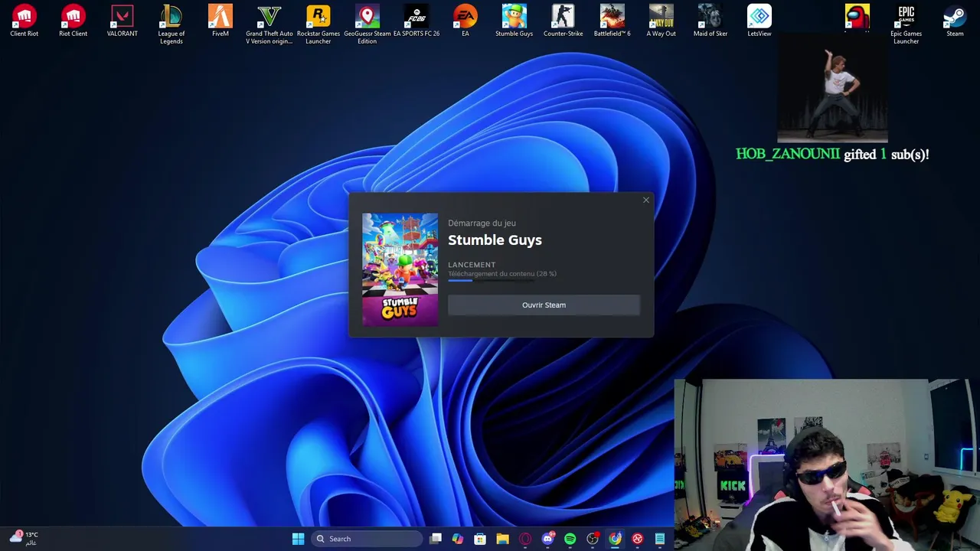
Task: Open the Battlefield 6 desktop icon
Action: pos(612,21)
